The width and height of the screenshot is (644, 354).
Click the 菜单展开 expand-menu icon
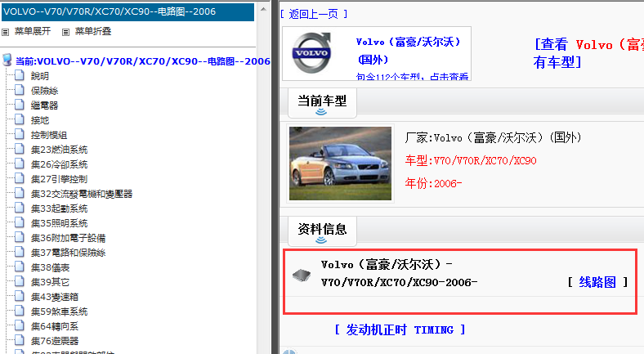tap(6, 32)
